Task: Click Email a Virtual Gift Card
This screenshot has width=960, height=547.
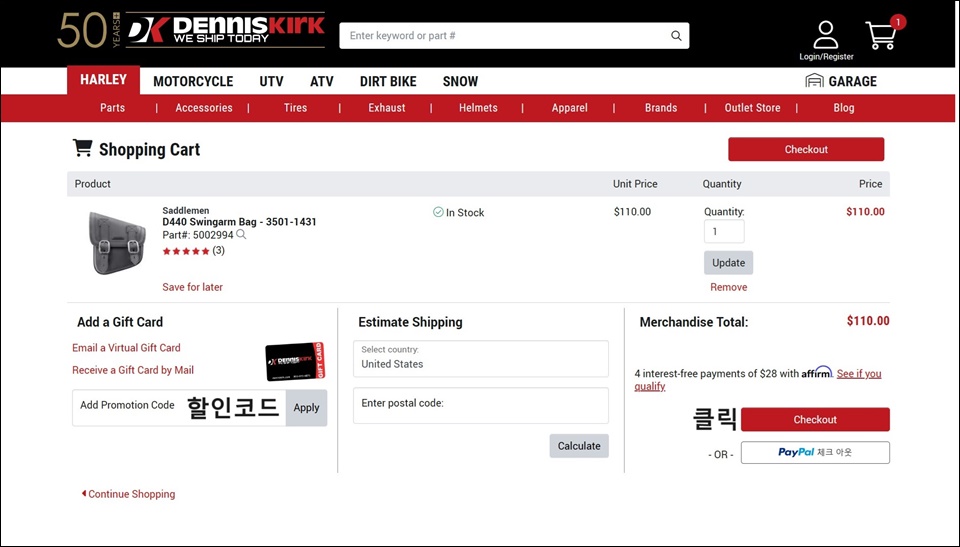Action: coord(126,348)
